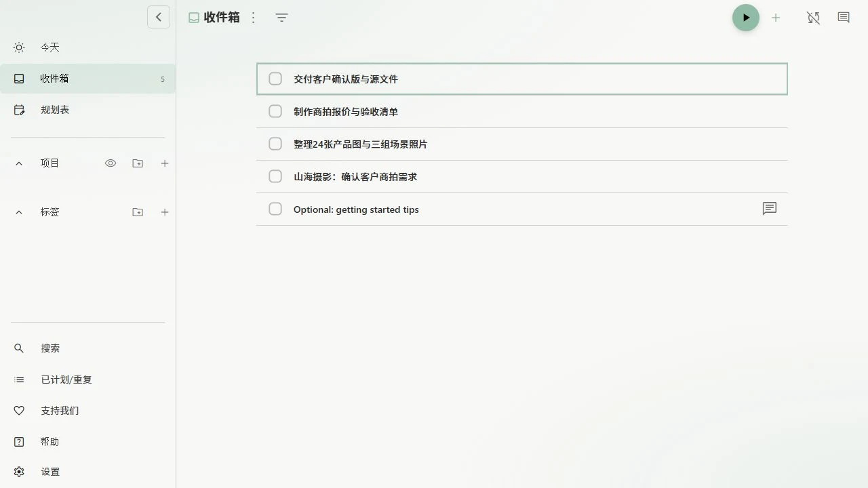Click the 标签 section label
Image resolution: width=868 pixels, height=488 pixels.
coord(50,212)
